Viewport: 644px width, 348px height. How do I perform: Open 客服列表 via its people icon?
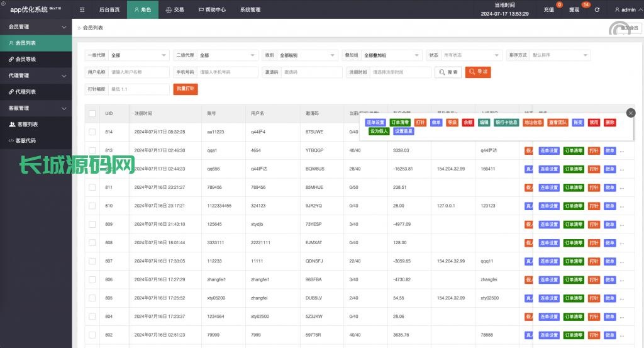click(12, 125)
